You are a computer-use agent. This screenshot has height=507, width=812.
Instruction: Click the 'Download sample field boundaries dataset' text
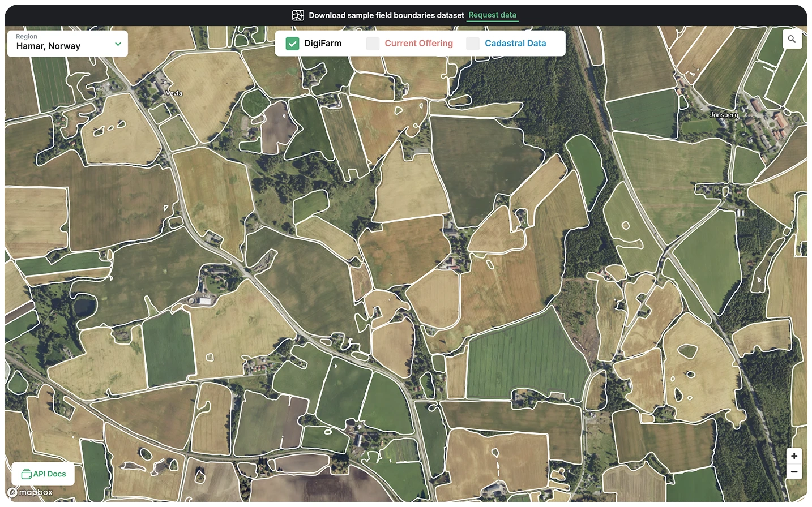[x=386, y=15]
